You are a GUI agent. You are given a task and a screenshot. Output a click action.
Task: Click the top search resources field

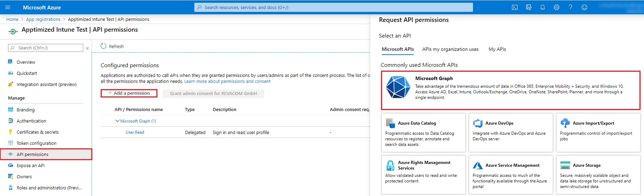point(333,7)
